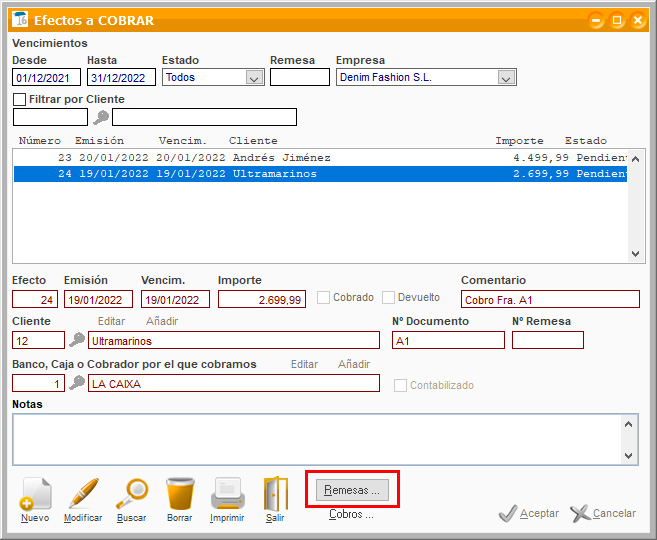Click the key lookup icon beside Filtrar por Cliente

click(x=101, y=117)
